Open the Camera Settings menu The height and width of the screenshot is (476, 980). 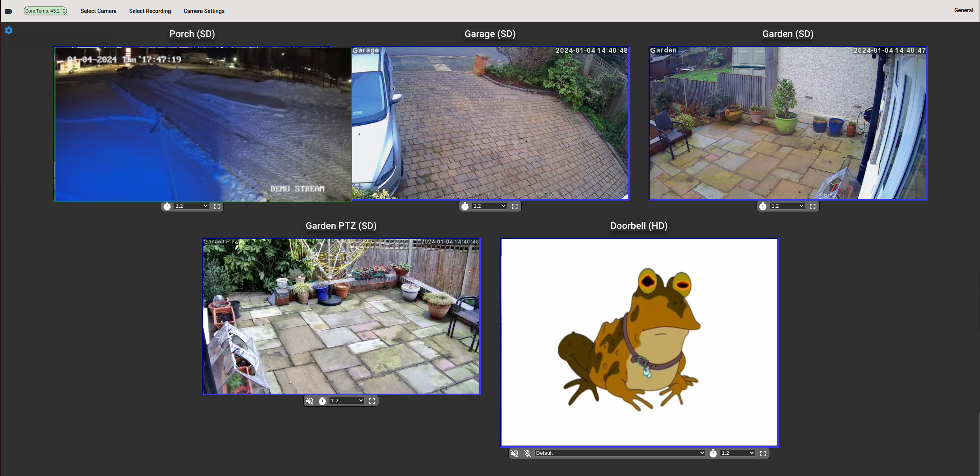[x=204, y=11]
